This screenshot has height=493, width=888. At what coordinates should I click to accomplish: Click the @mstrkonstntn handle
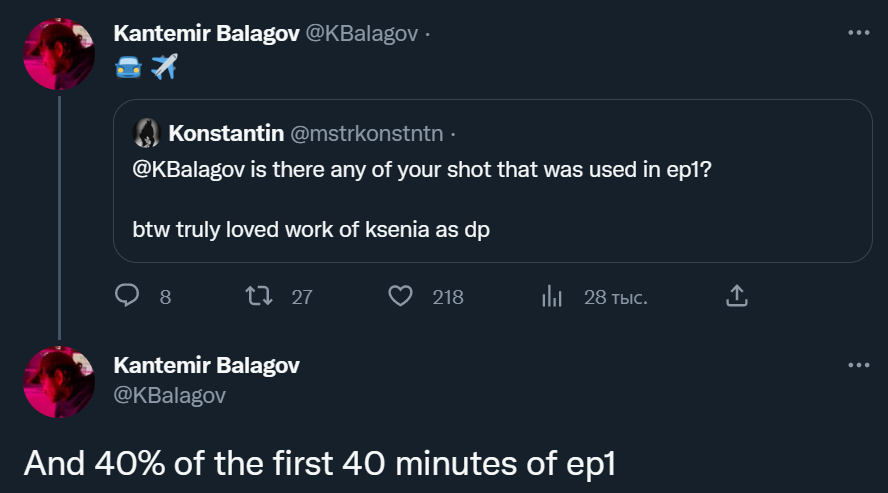(x=366, y=133)
